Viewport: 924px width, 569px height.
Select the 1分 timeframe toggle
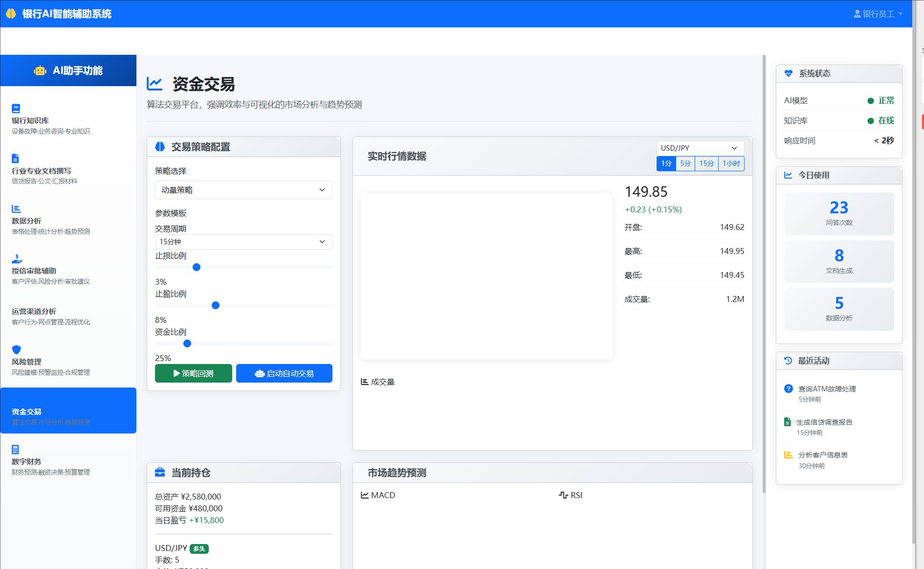pyautogui.click(x=666, y=163)
